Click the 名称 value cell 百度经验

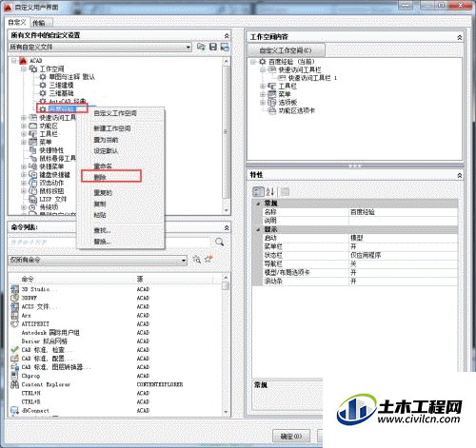point(404,212)
